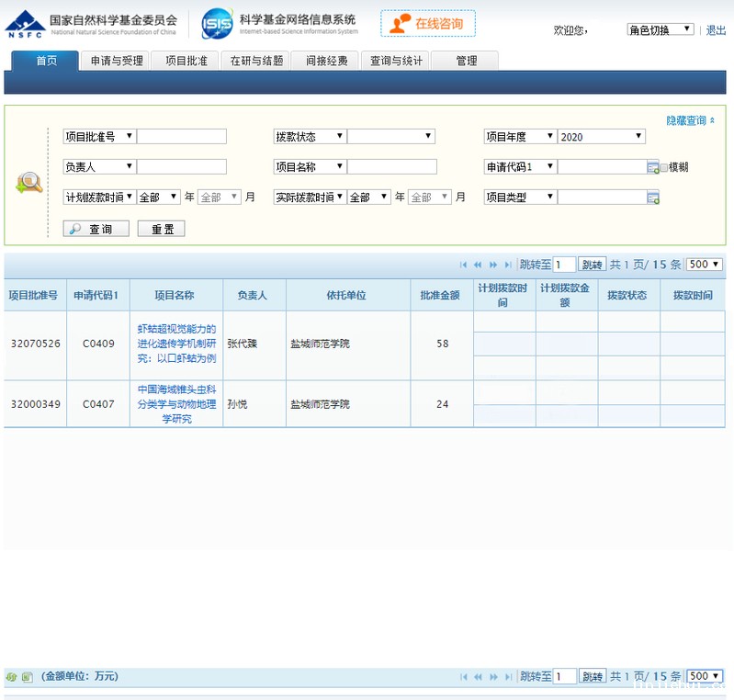Jump to last page in top pager
This screenshot has width=734, height=700.
tap(508, 265)
